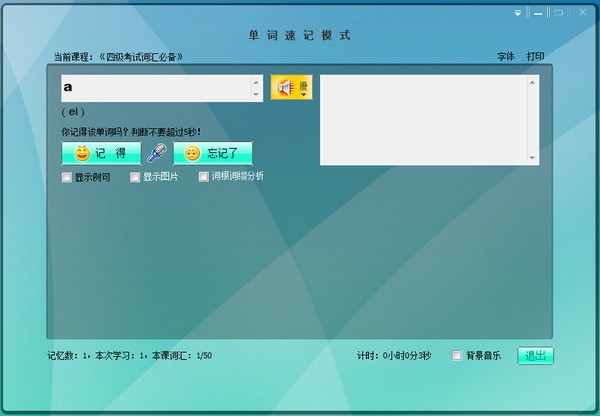Open the 字体 font menu
Screen dimensions: 600x416
pos(506,57)
